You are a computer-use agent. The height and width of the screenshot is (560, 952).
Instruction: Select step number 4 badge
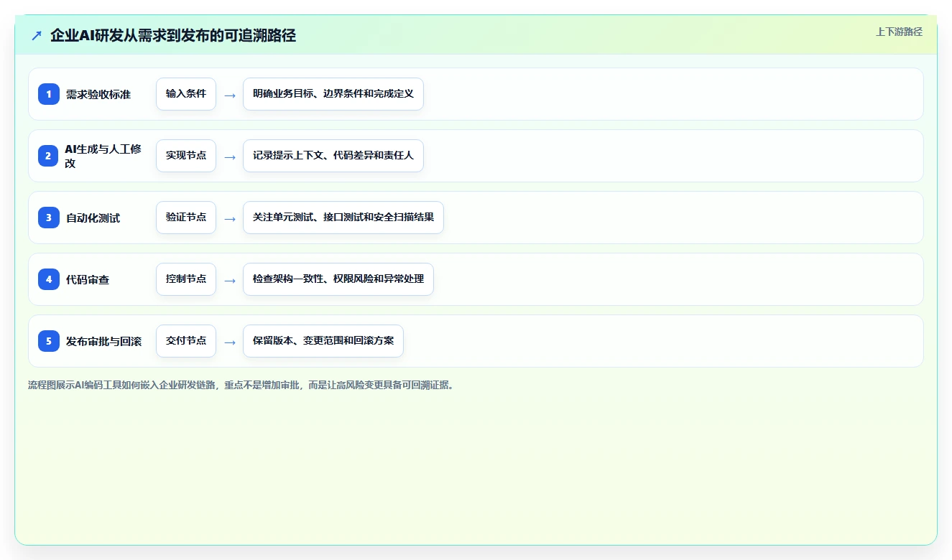[49, 279]
